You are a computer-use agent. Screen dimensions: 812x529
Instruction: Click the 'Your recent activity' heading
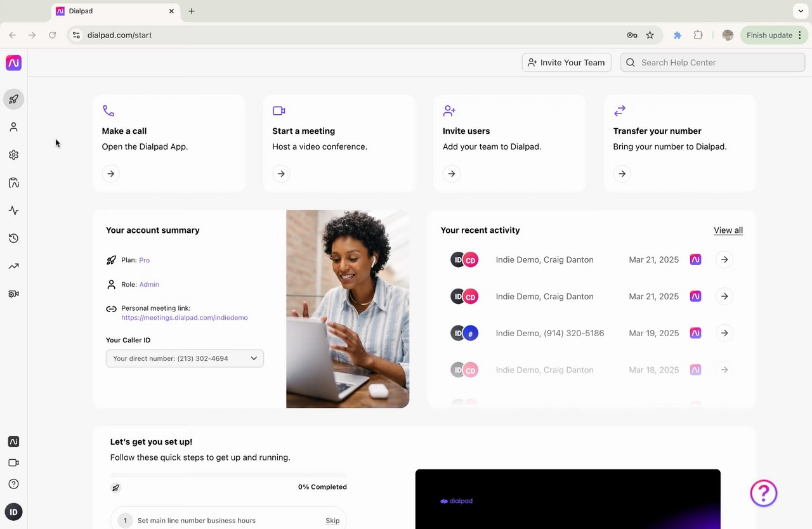pos(480,230)
